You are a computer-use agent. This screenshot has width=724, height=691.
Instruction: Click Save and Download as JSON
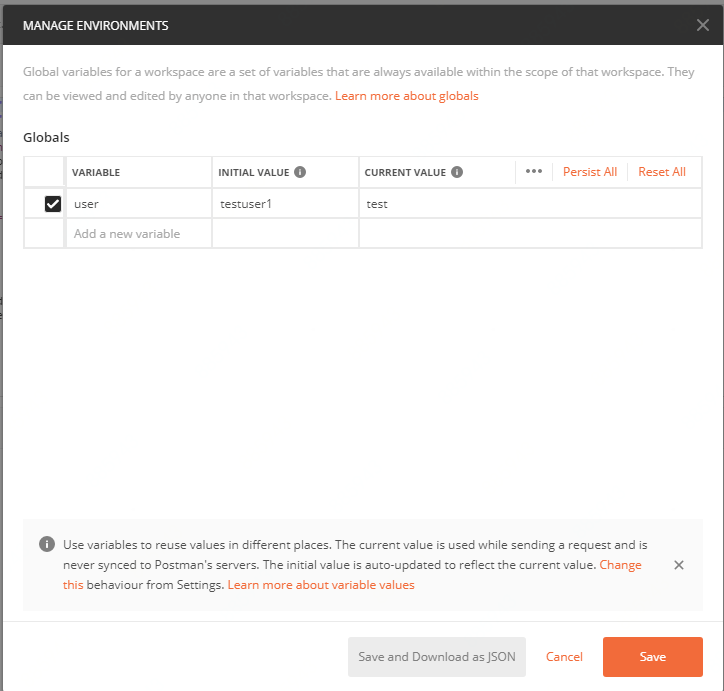point(437,657)
